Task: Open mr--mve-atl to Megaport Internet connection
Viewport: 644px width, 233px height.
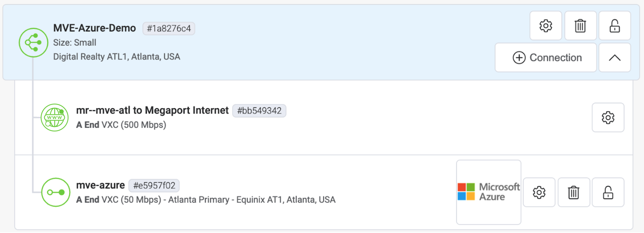Action: tap(152, 111)
